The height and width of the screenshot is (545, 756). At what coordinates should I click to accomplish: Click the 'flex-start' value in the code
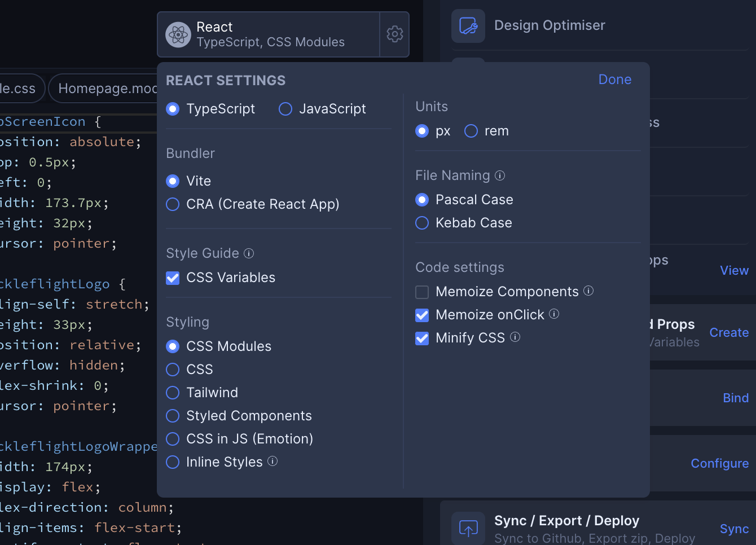tap(134, 528)
